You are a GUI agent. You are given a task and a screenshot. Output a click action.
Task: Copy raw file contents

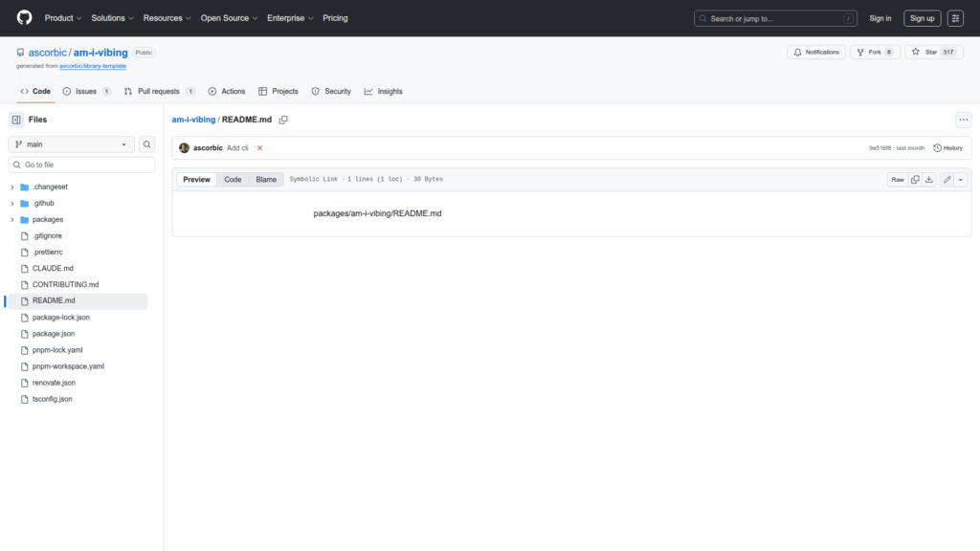click(x=915, y=180)
